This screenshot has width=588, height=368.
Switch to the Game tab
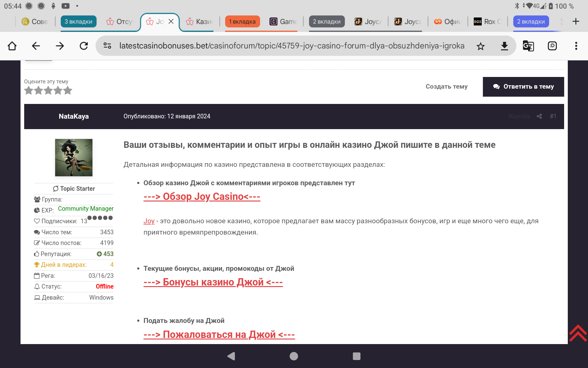point(283,21)
